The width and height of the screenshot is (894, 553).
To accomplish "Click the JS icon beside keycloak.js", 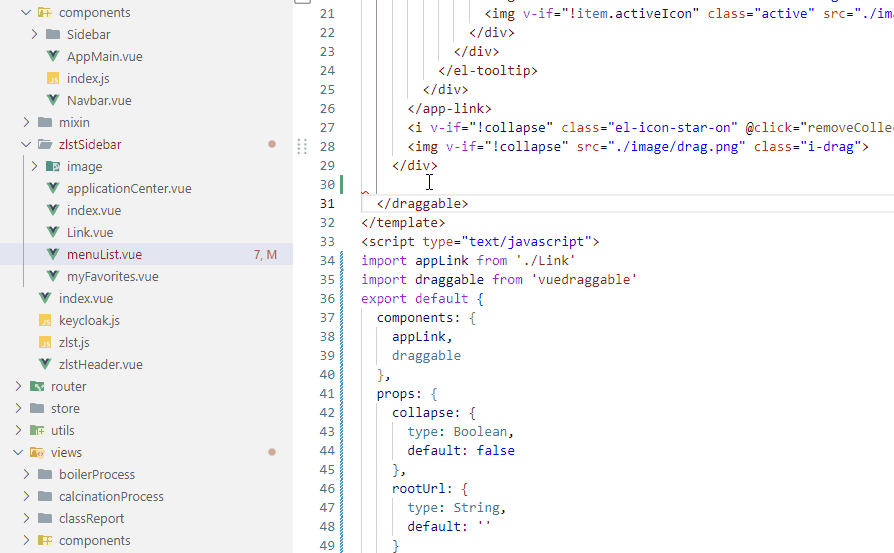I will point(44,321).
